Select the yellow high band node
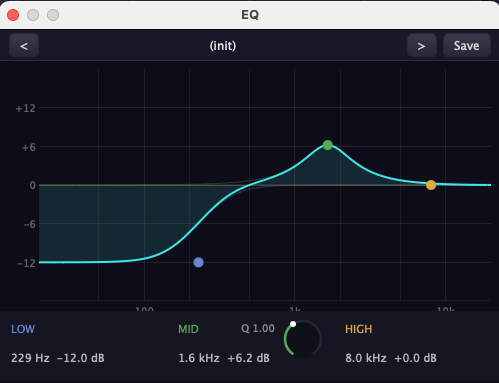Image resolution: width=499 pixels, height=383 pixels. pyautogui.click(x=431, y=185)
